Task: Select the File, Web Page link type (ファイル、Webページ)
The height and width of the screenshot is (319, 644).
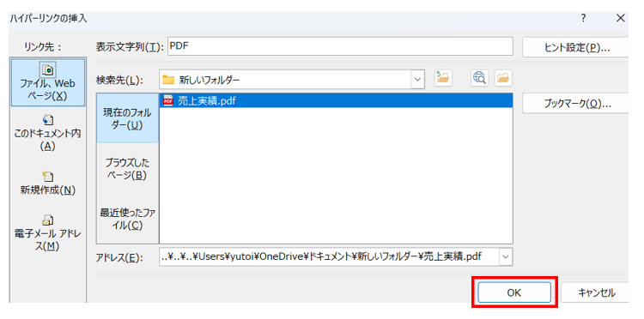Action: [48, 82]
